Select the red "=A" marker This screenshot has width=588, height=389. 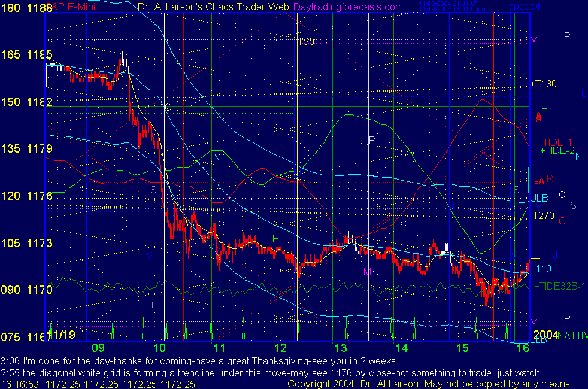pos(539,182)
